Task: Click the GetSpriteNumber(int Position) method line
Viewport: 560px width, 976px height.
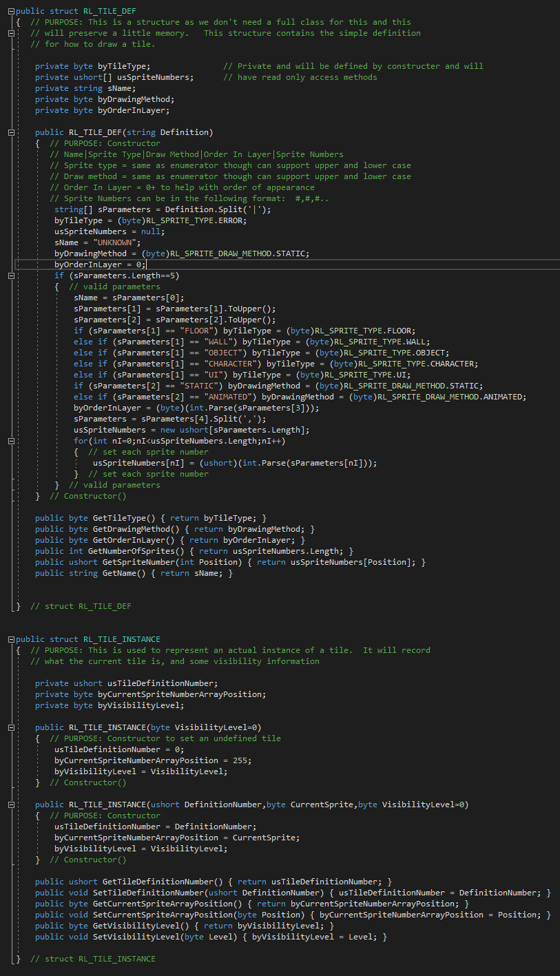Action: 230,562
